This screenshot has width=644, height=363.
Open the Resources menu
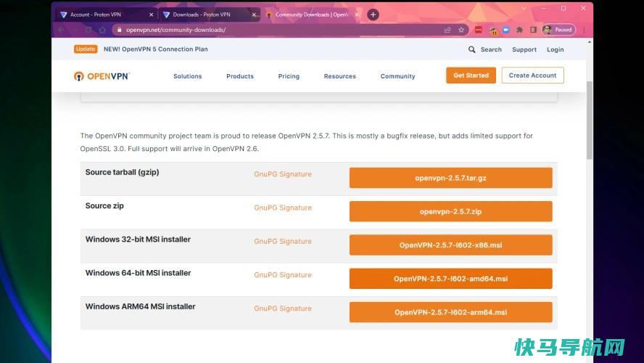[339, 76]
